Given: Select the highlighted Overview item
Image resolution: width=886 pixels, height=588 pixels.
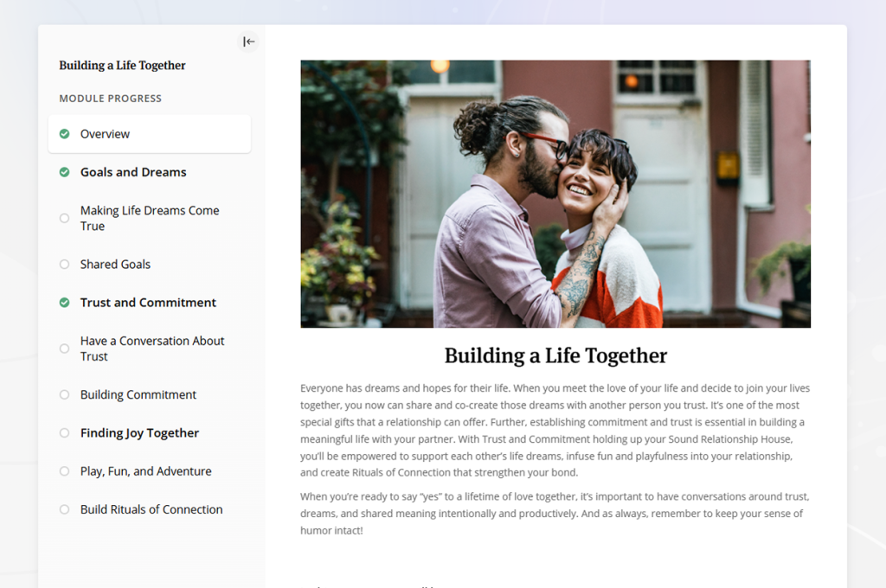Looking at the screenshot, I should coord(106,134).
